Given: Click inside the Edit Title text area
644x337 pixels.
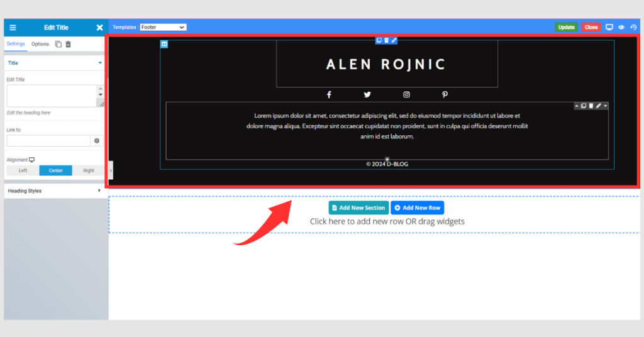Looking at the screenshot, I should 52,96.
